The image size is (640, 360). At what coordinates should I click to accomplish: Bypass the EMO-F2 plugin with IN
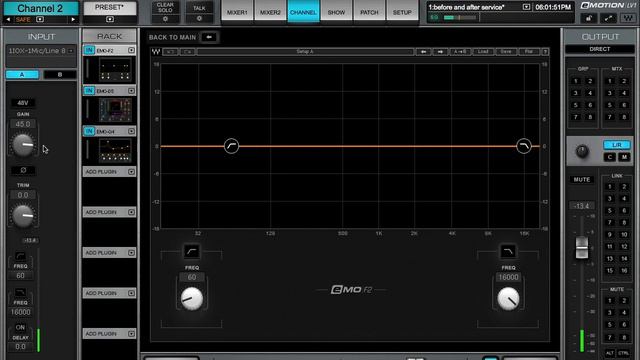(89, 50)
